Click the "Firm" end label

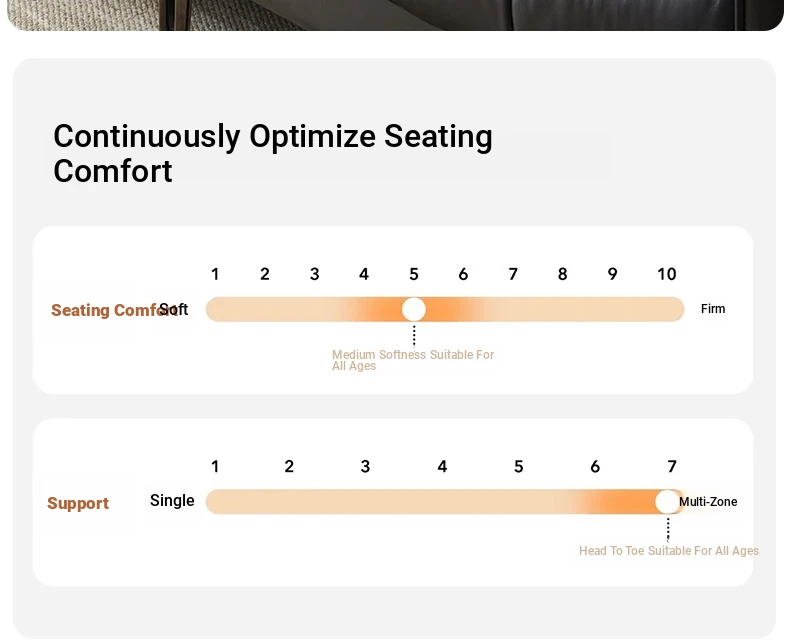pos(713,309)
